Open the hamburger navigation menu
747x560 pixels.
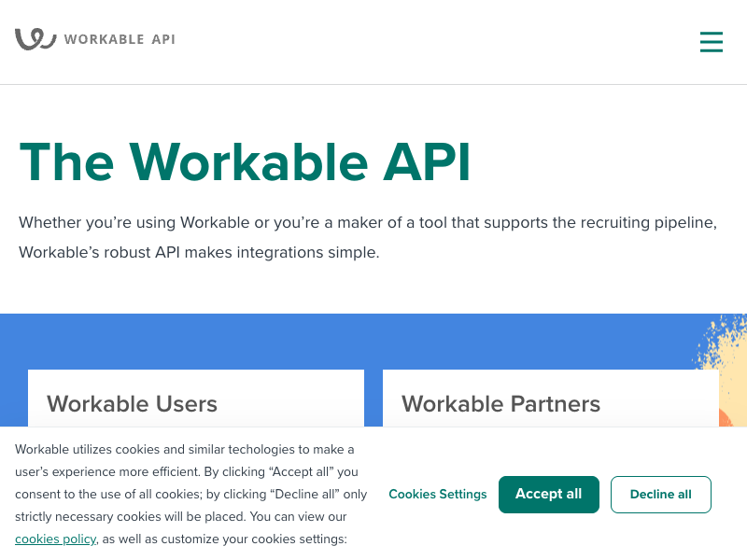click(x=711, y=42)
